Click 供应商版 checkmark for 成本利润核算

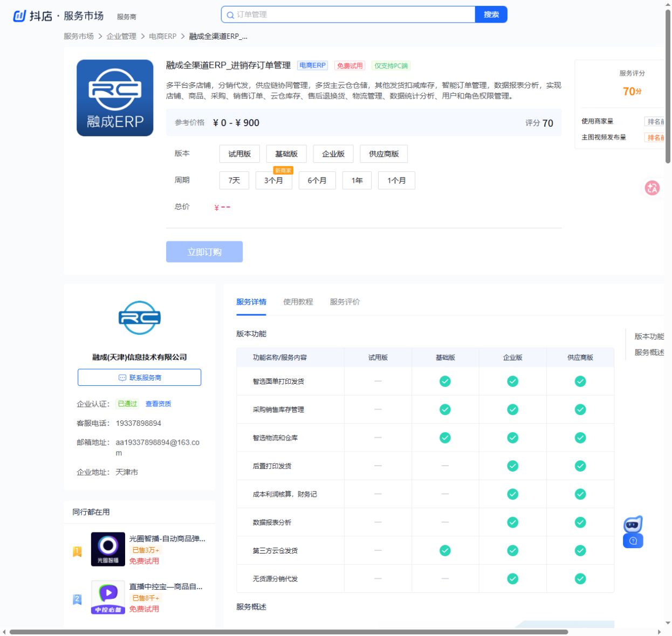(580, 494)
